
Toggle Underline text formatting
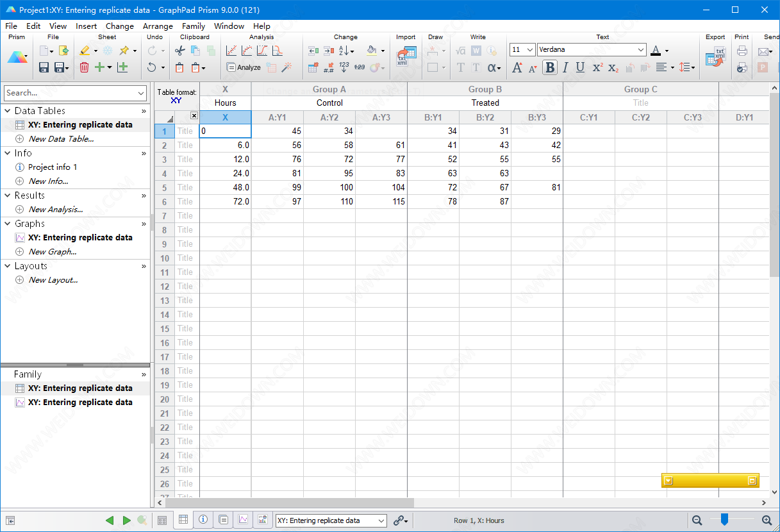point(580,67)
